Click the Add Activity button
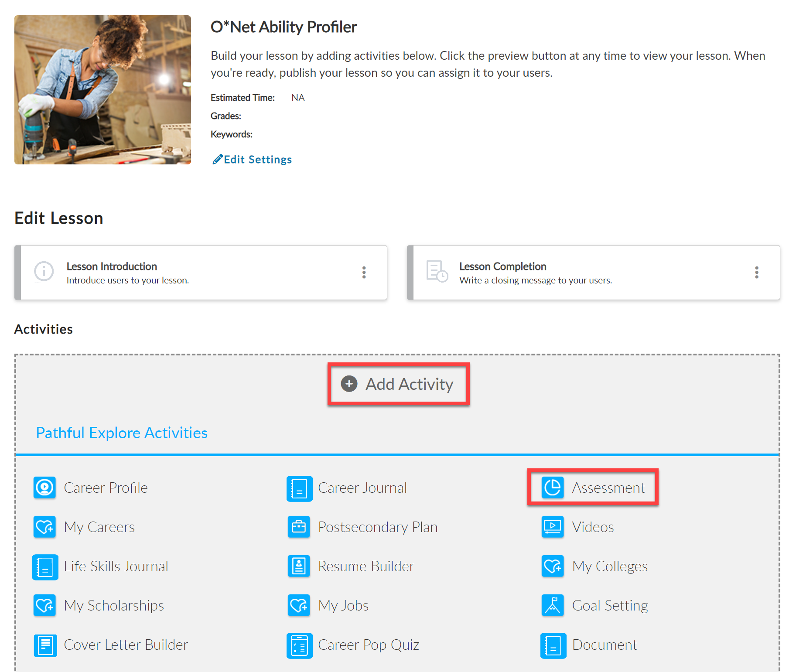The height and width of the screenshot is (672, 796). click(x=398, y=384)
